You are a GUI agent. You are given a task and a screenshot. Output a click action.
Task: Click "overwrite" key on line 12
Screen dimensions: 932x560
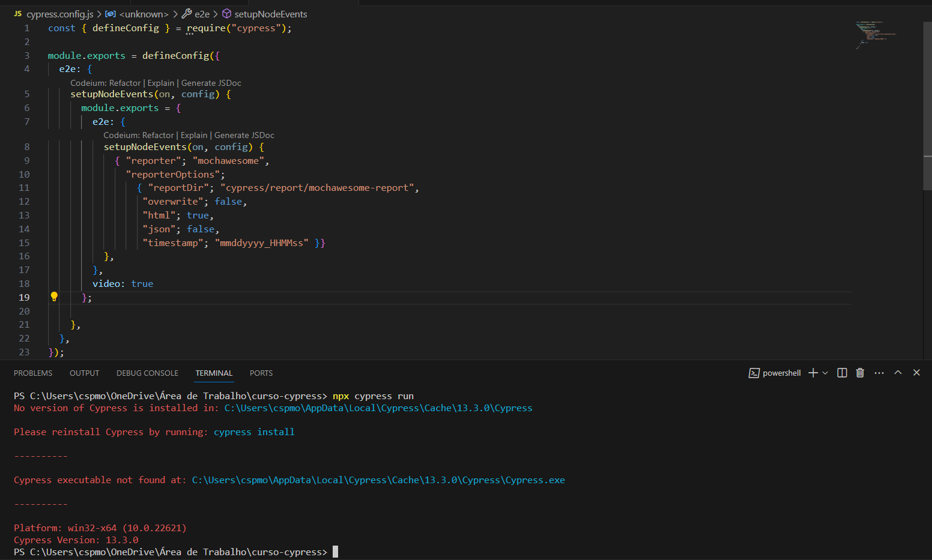[x=172, y=202]
